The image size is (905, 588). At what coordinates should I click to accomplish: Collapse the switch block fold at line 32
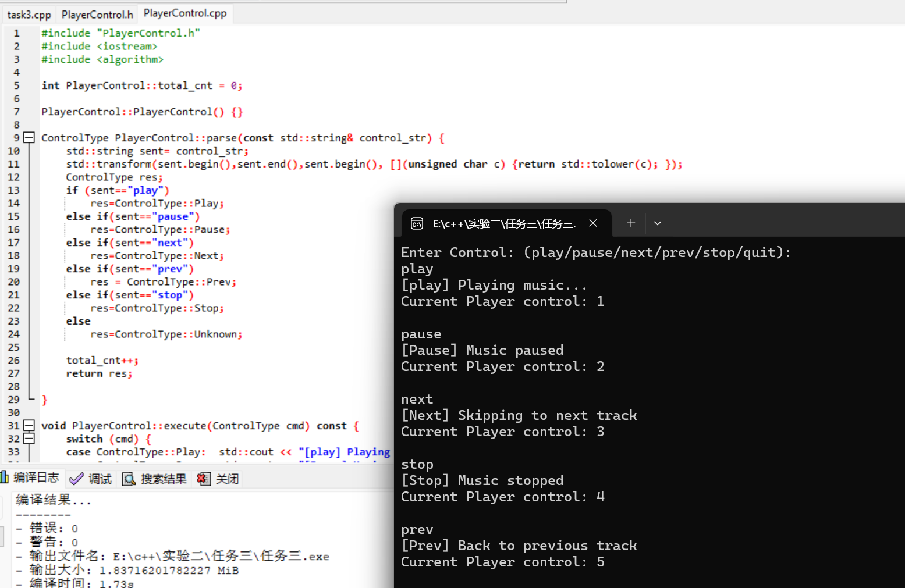point(29,439)
